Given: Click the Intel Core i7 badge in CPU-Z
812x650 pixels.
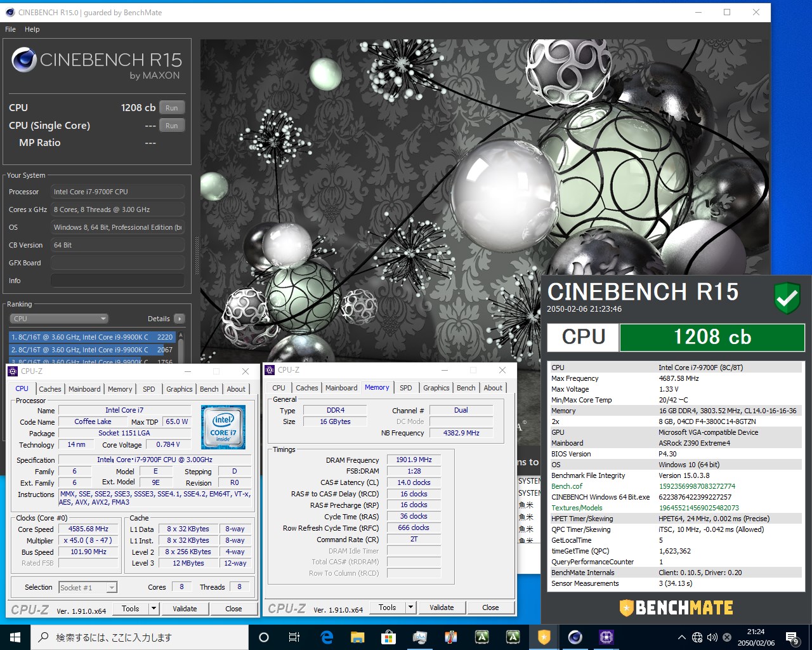Looking at the screenshot, I should tap(223, 427).
